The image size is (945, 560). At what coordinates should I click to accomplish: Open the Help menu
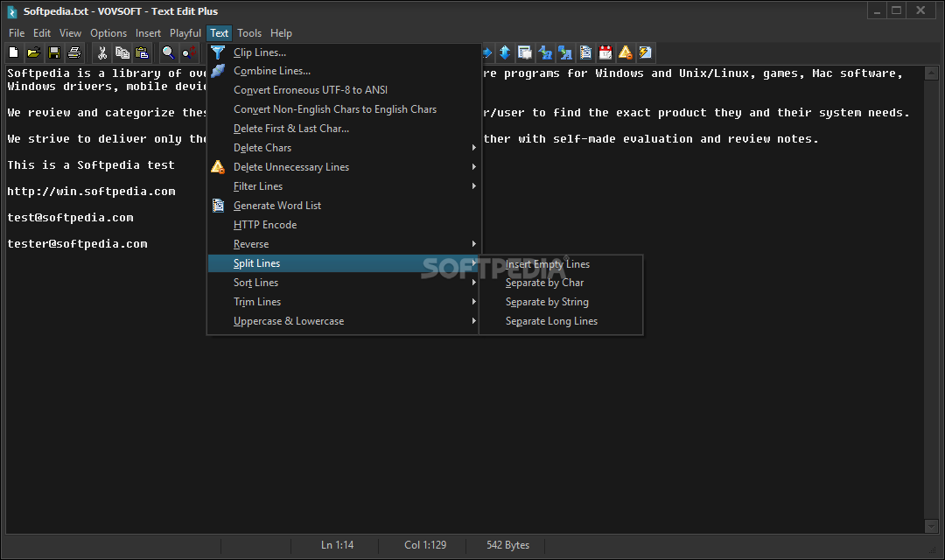coord(281,33)
